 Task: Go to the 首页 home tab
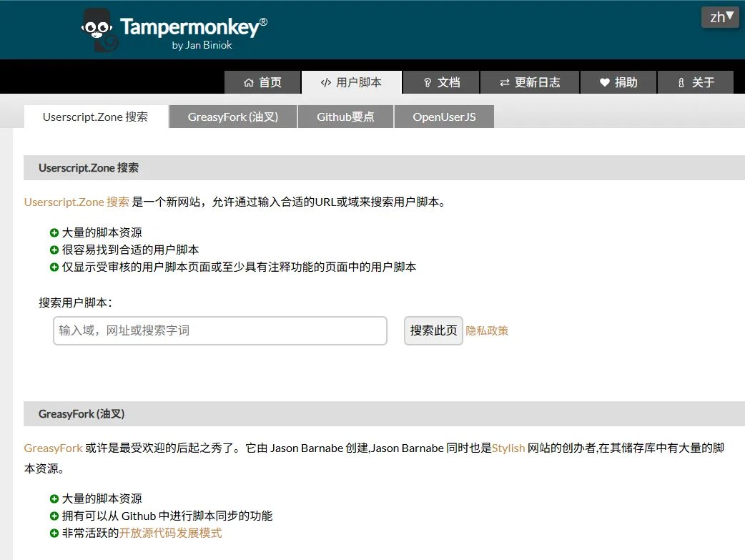pyautogui.click(x=262, y=82)
